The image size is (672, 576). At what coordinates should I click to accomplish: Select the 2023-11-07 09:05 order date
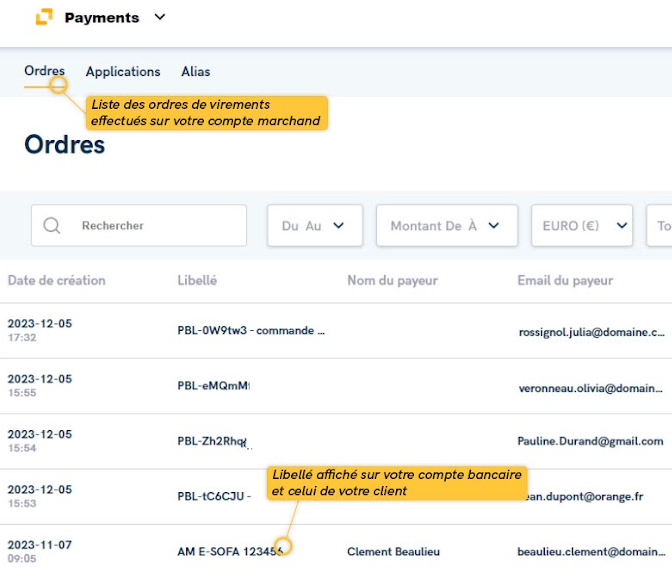pyautogui.click(x=40, y=551)
